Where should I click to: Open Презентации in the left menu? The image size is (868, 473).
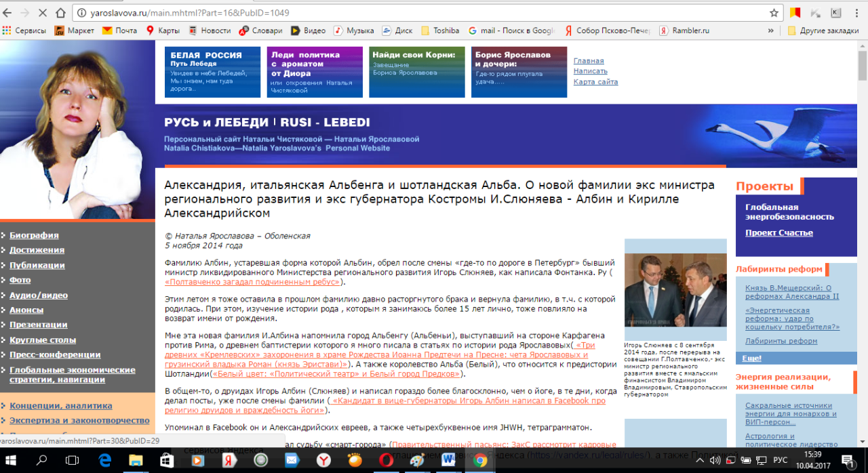pos(39,325)
